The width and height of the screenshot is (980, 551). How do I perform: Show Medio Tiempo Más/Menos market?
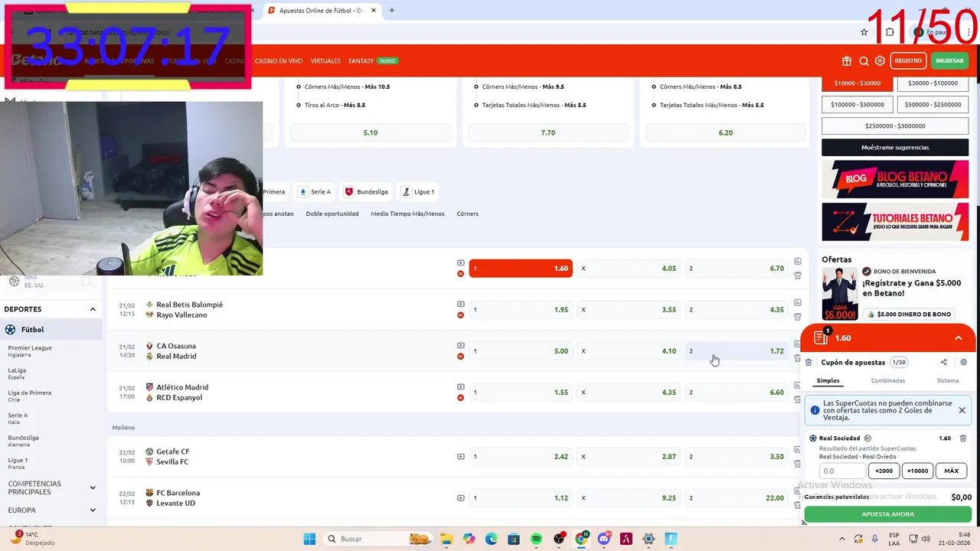(x=407, y=214)
